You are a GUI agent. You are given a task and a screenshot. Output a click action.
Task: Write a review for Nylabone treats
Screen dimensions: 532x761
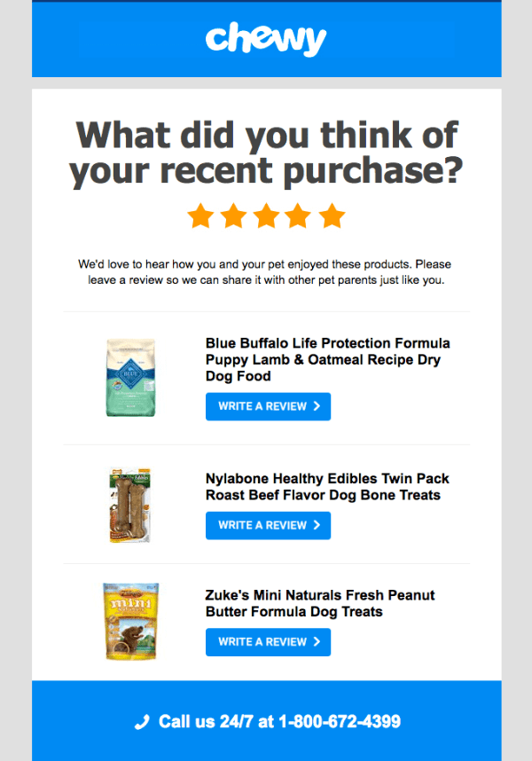[x=268, y=525]
